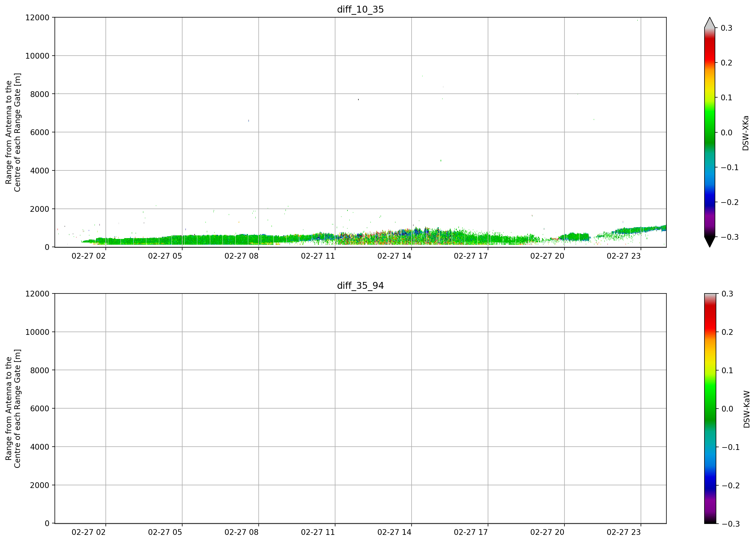Click the '02-27 08' x-tick in diff_10_35 plot
This screenshot has width=756, height=542.
pyautogui.click(x=241, y=256)
